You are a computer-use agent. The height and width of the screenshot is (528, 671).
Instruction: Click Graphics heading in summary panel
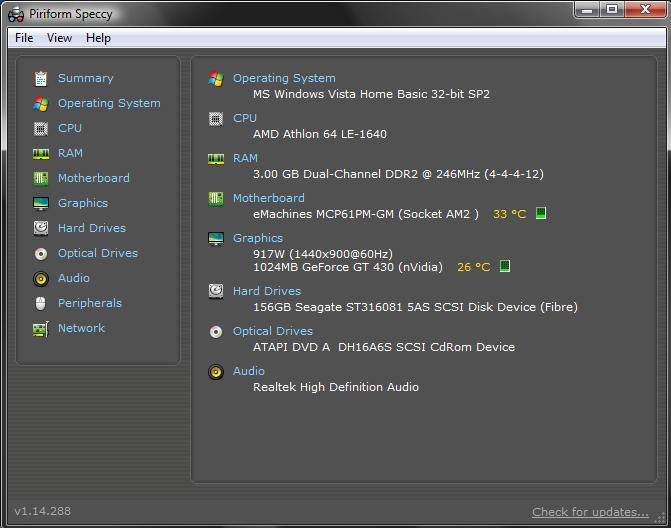[258, 238]
